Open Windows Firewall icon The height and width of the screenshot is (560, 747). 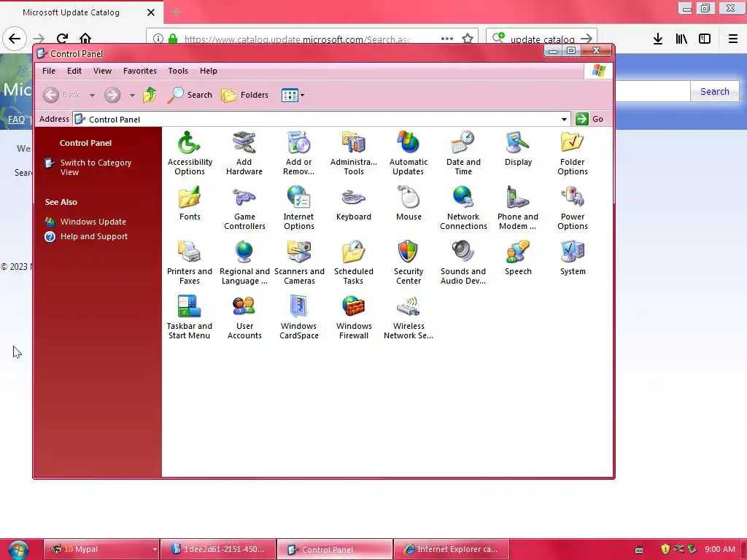pyautogui.click(x=354, y=317)
